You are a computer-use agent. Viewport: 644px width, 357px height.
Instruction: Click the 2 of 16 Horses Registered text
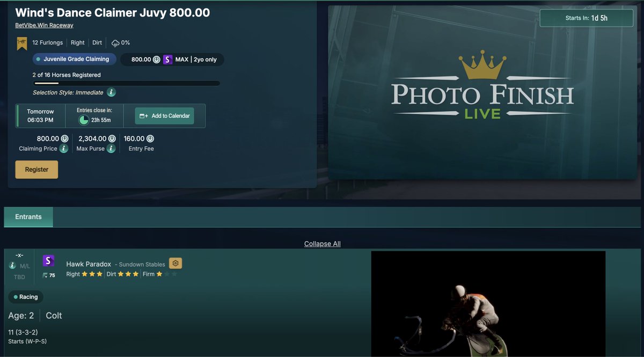click(x=67, y=75)
